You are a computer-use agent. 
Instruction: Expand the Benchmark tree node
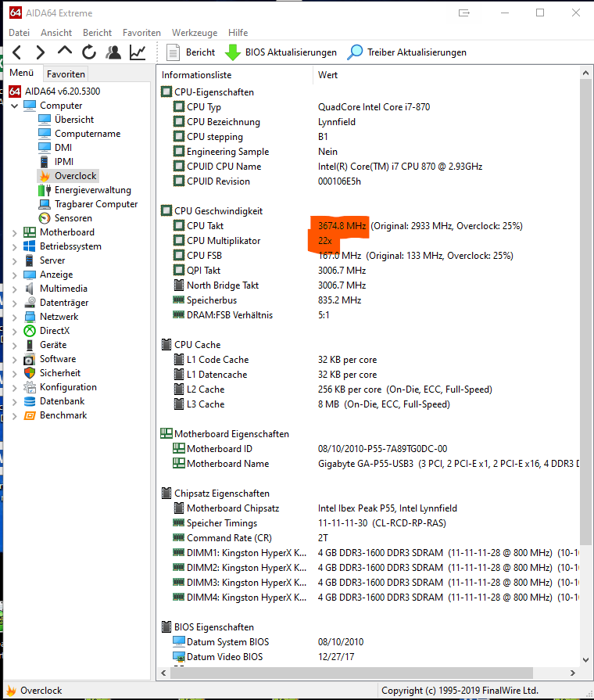tap(14, 416)
